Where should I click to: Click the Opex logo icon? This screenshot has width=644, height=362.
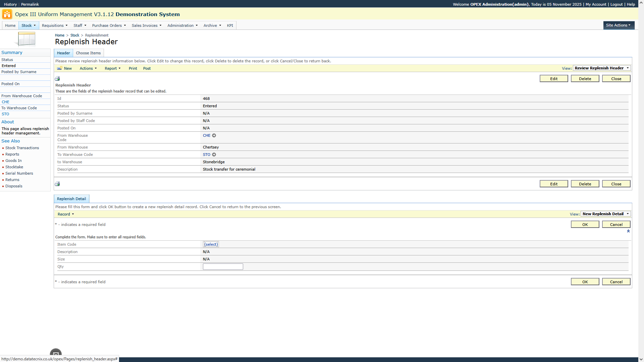[x=7, y=14]
